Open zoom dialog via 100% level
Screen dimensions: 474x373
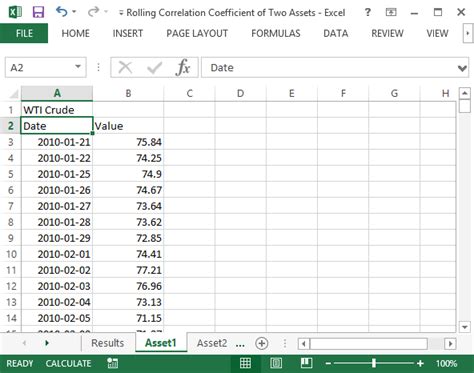click(446, 363)
